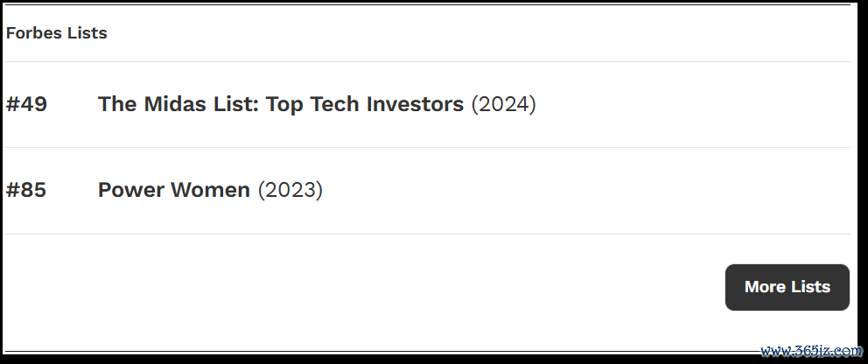Open The Midas List: Top Tech Investors link
Viewport: 868px width, 364px height.
tap(281, 104)
